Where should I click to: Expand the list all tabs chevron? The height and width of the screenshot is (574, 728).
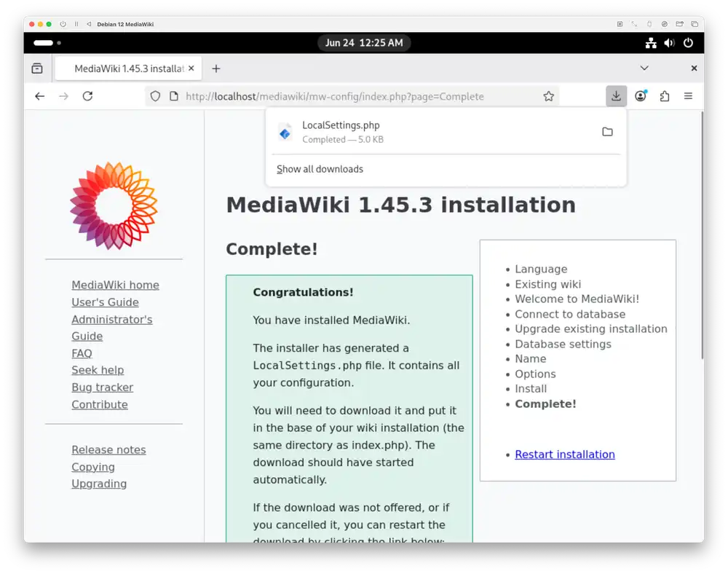point(644,68)
